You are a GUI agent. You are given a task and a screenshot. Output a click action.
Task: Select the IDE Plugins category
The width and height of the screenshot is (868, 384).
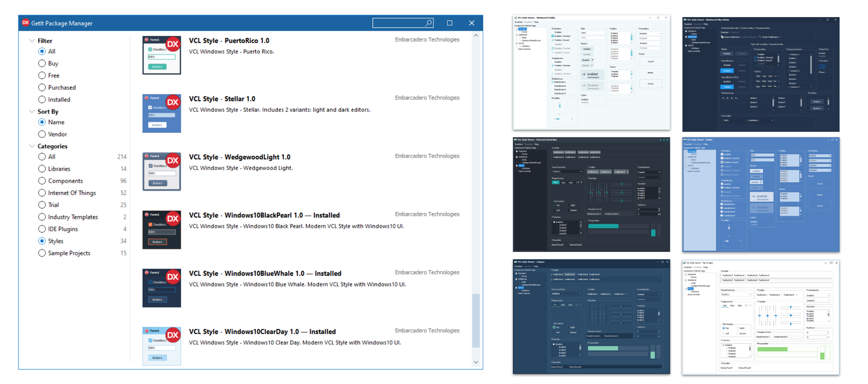point(42,229)
